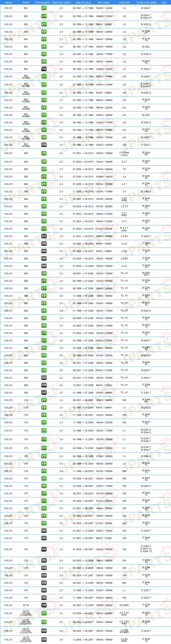Click petrol icon in V70 LV B 5202 S row

point(44,408)
